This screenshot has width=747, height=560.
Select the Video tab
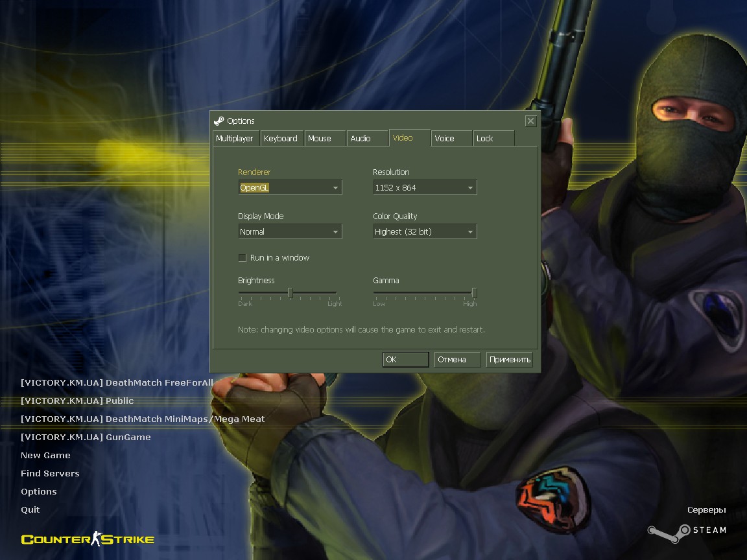(x=410, y=138)
